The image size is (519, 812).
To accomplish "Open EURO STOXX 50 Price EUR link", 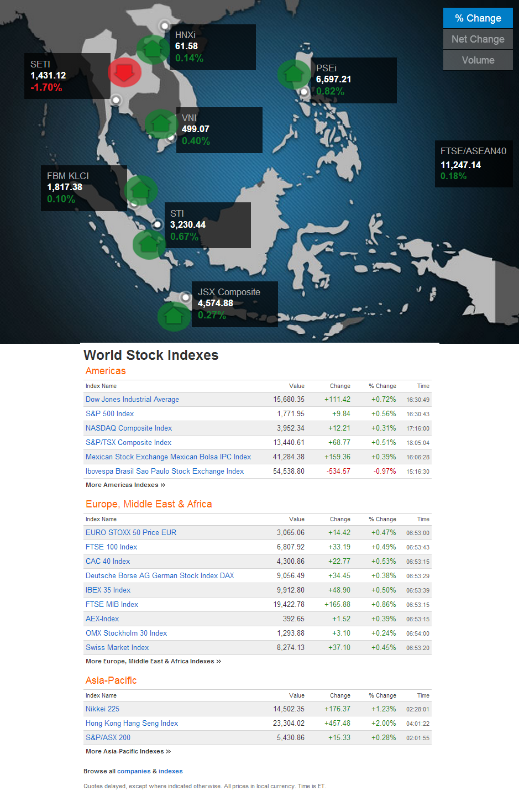I will 131,533.
